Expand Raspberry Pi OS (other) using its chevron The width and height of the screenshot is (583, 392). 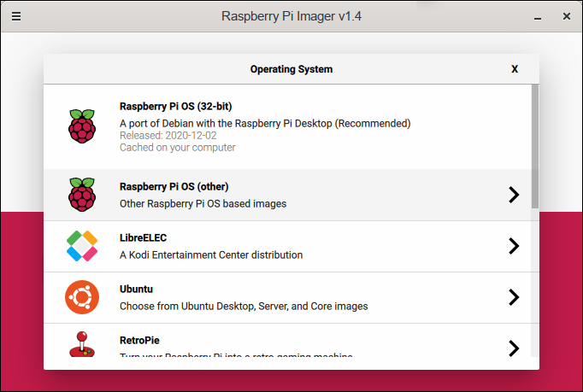(514, 195)
